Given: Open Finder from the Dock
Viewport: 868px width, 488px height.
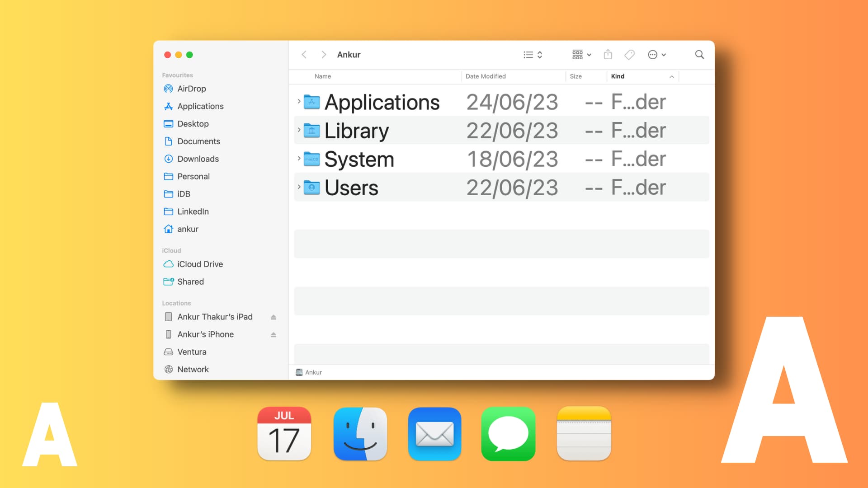Looking at the screenshot, I should [360, 434].
